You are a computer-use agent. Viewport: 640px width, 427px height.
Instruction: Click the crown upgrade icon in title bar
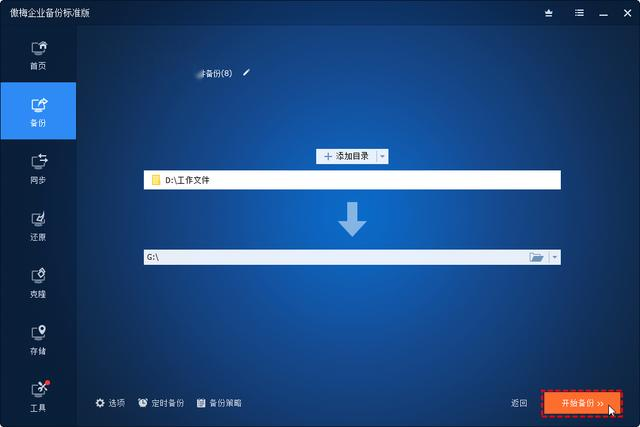coord(549,13)
